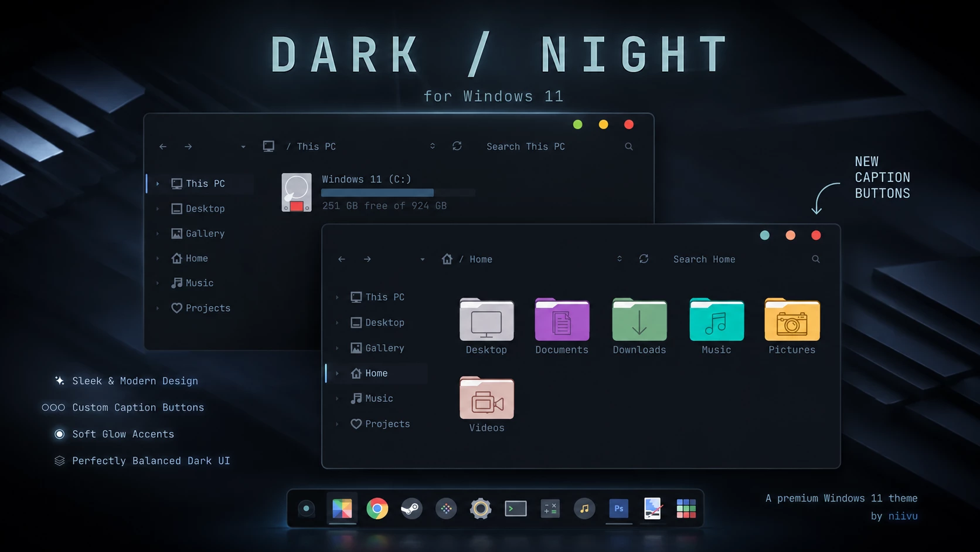Viewport: 980px width, 552px height.
Task: Click the computer icon in This PC address bar
Action: coord(268,147)
